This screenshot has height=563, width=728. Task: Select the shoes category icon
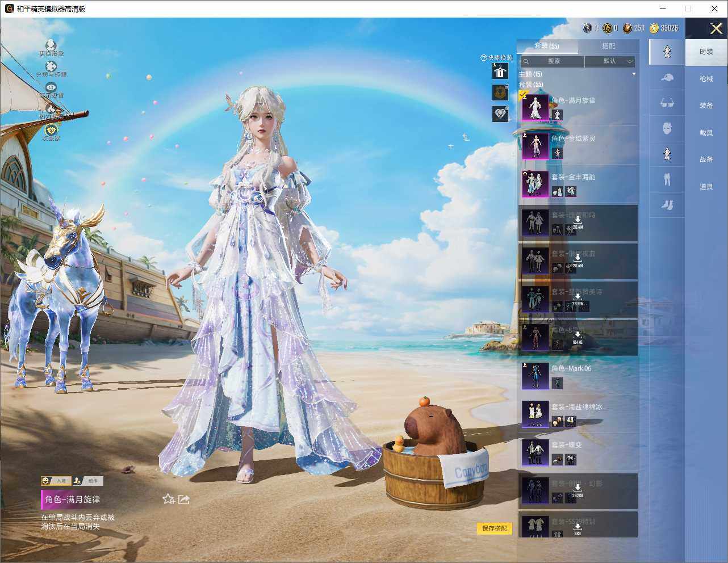[x=667, y=205]
